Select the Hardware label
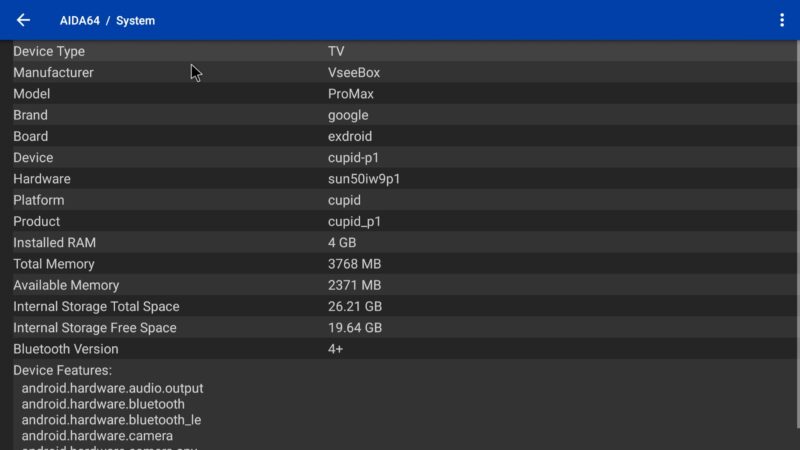 click(x=42, y=179)
